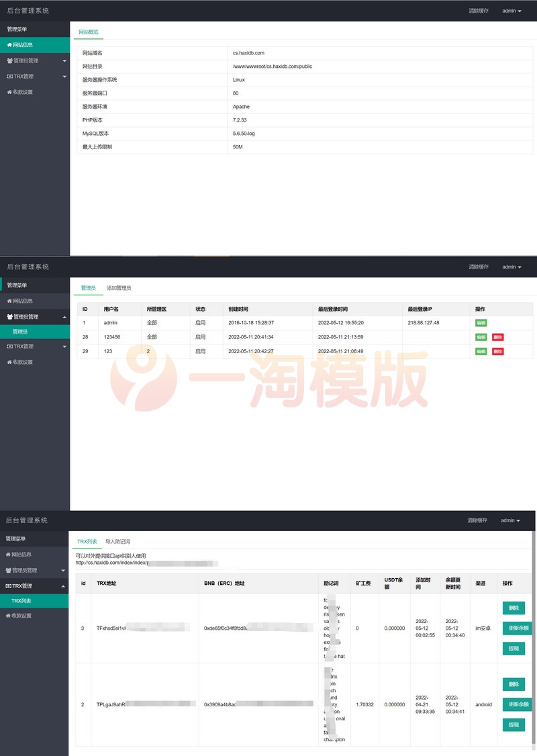
Task: Switch to the 添加管理员 tab
Action: tap(119, 288)
